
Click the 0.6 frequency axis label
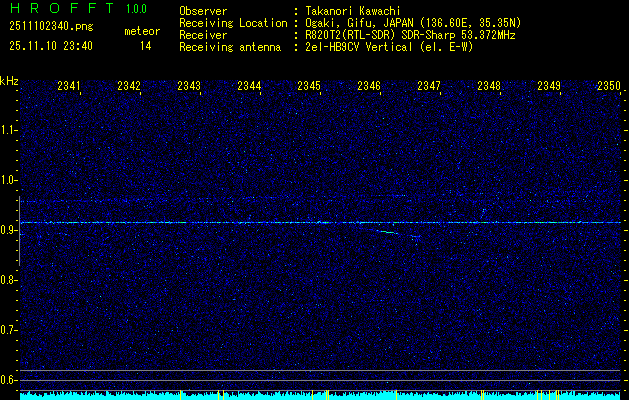[x=9, y=380]
